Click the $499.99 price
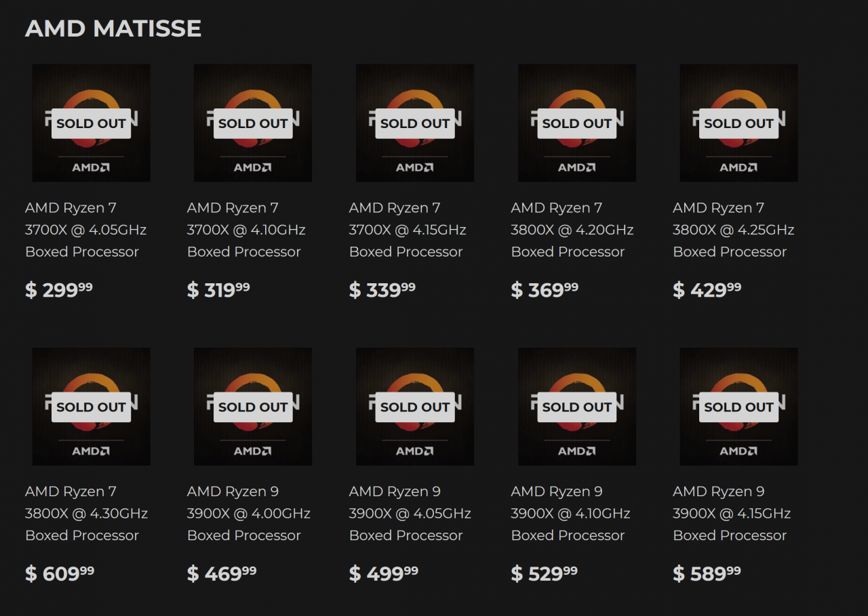 pos(384,573)
